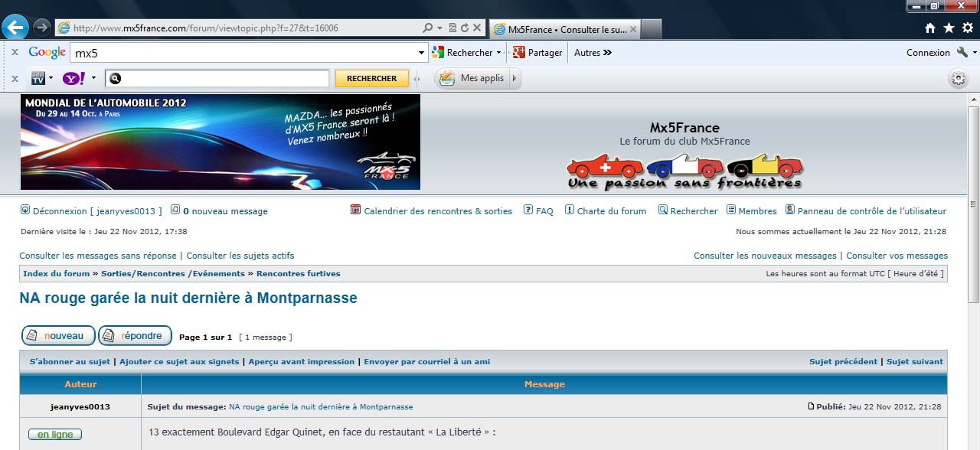Viewport: 980px width, 450px height.
Task: Expand the Autres chevron on Google toolbar
Action: pos(607,53)
